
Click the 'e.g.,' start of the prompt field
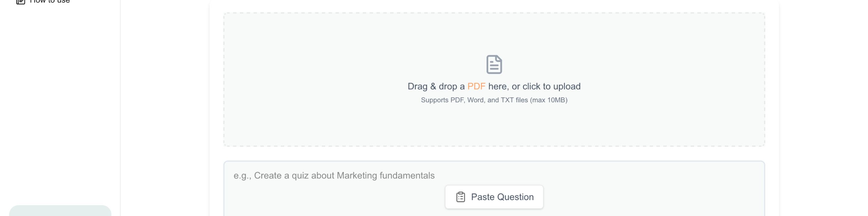241,175
